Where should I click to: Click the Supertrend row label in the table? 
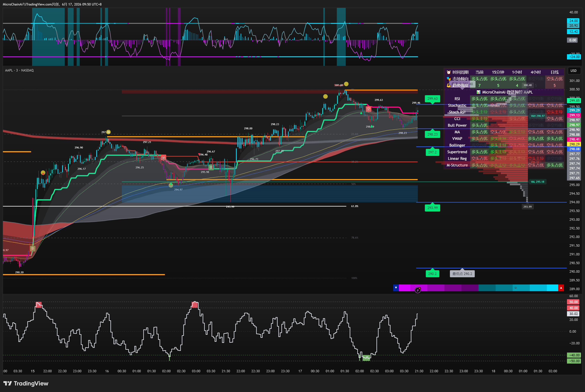457,152
